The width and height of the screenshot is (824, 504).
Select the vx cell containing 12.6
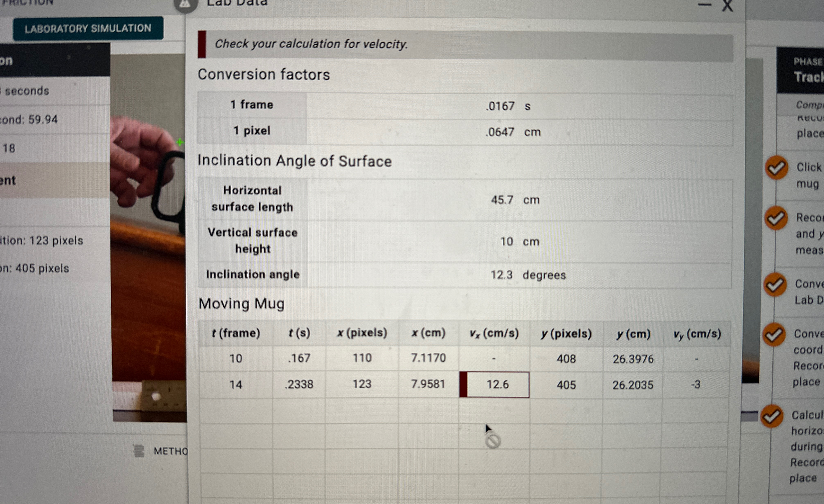point(494,384)
